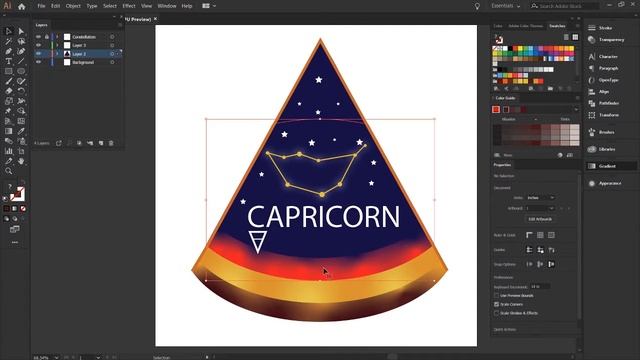
Task: Switch to the Color tab
Action: (x=498, y=26)
